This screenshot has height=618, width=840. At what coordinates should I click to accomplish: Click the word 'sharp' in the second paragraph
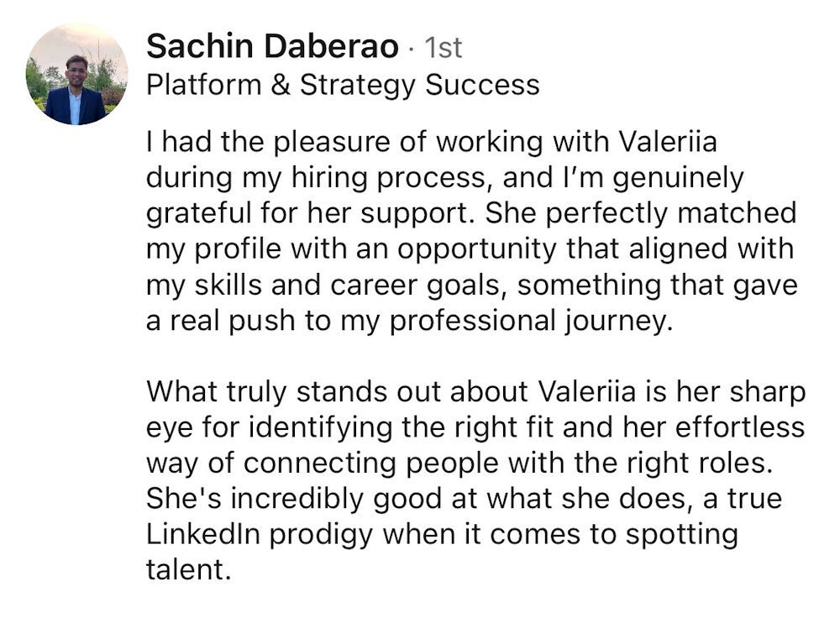click(763, 392)
